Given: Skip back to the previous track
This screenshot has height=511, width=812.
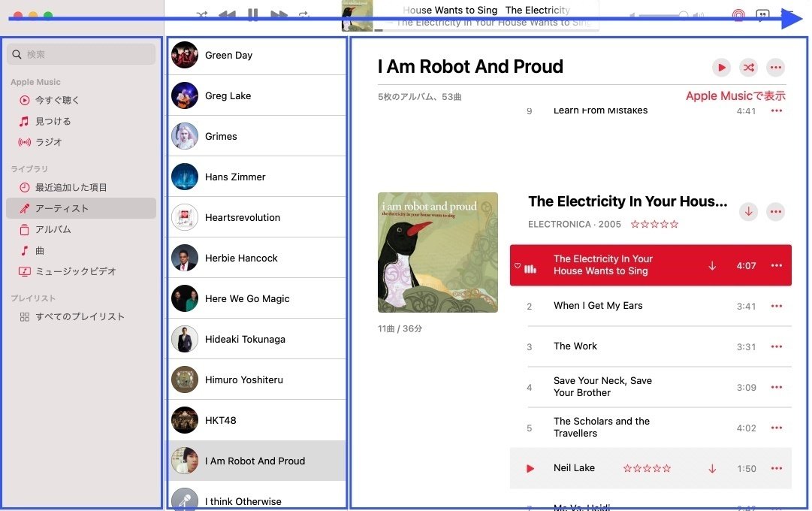Looking at the screenshot, I should pos(227,14).
